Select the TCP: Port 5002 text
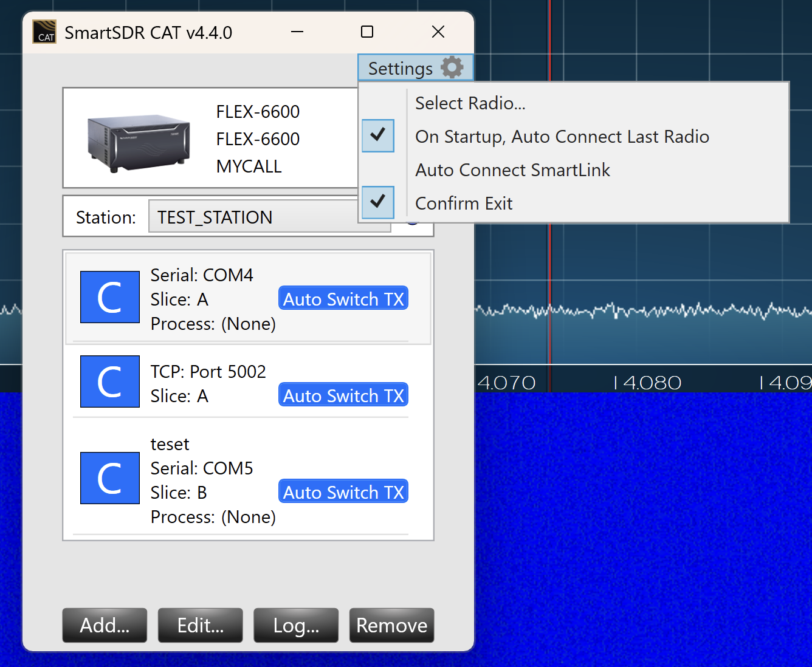Viewport: 812px width, 667px height. click(x=208, y=372)
